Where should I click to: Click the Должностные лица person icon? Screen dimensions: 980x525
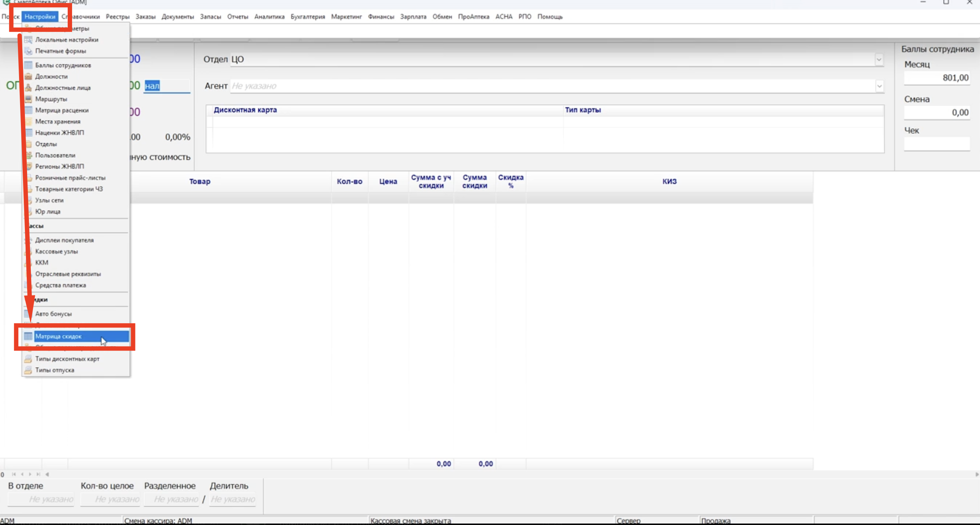[x=28, y=88]
